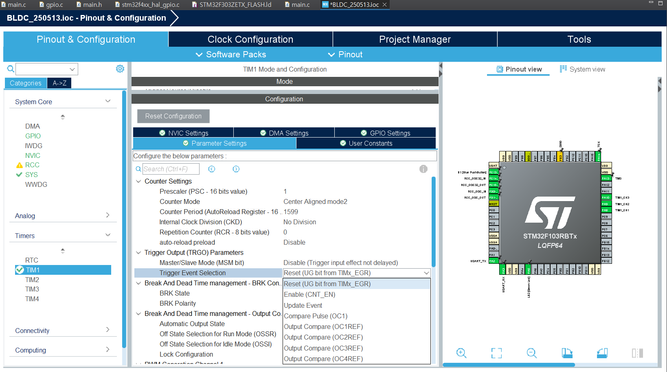Open the GPIO Settings tab

click(x=385, y=133)
